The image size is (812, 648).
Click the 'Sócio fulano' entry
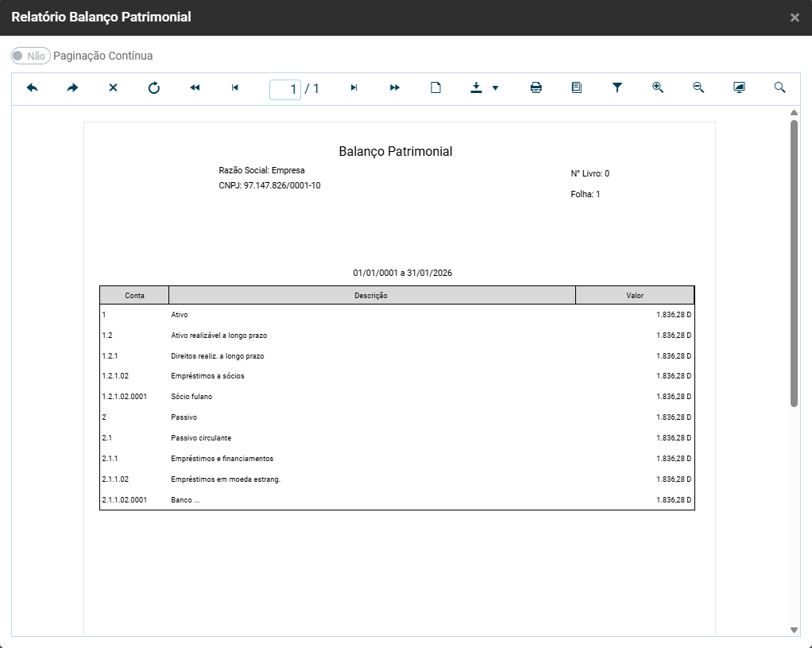(191, 397)
